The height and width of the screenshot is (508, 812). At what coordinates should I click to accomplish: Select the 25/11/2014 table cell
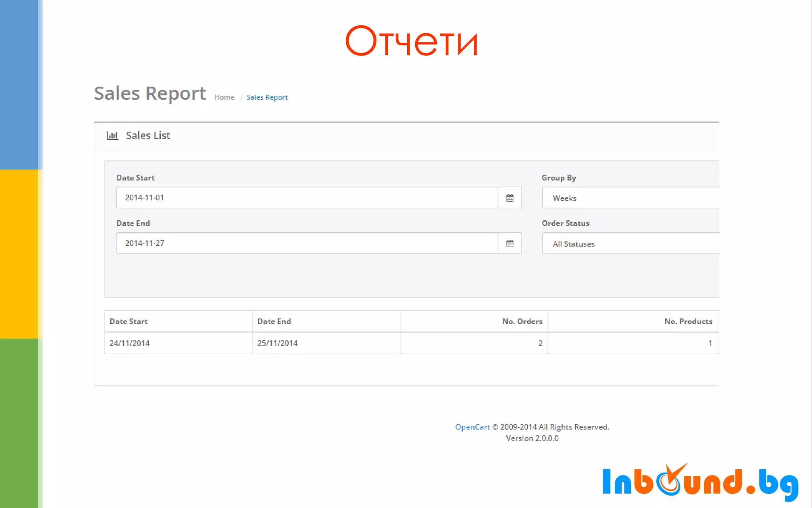(x=326, y=343)
